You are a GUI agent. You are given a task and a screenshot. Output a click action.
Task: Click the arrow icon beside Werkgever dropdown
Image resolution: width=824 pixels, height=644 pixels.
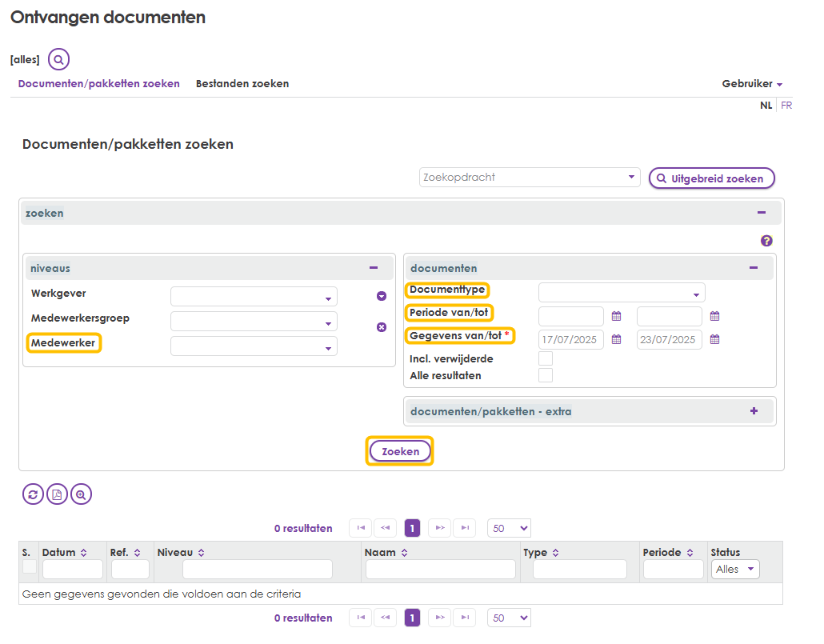381,295
